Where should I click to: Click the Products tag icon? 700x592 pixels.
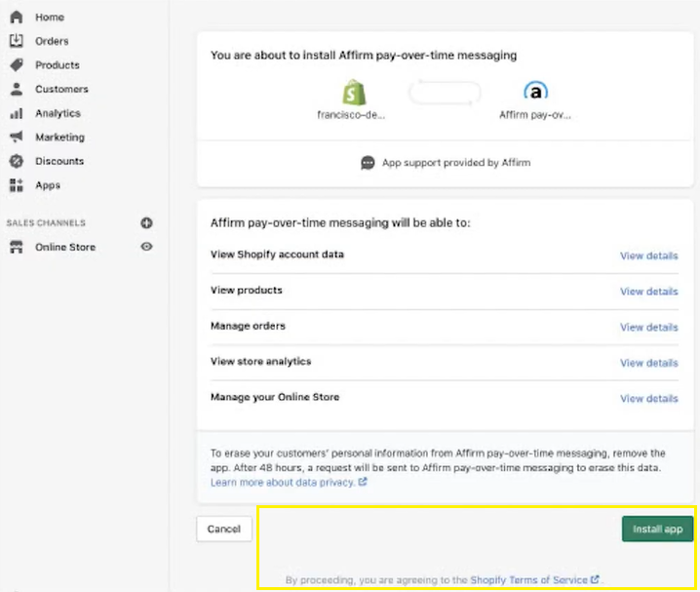click(16, 65)
